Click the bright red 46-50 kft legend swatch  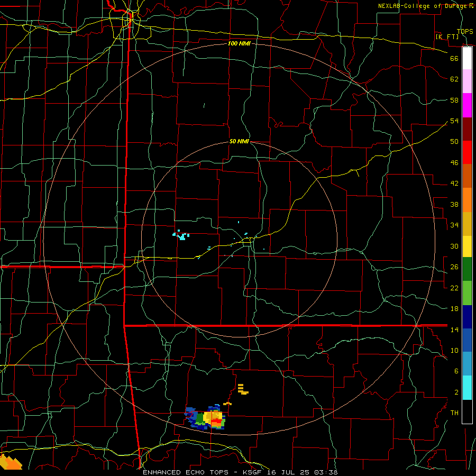click(467, 152)
